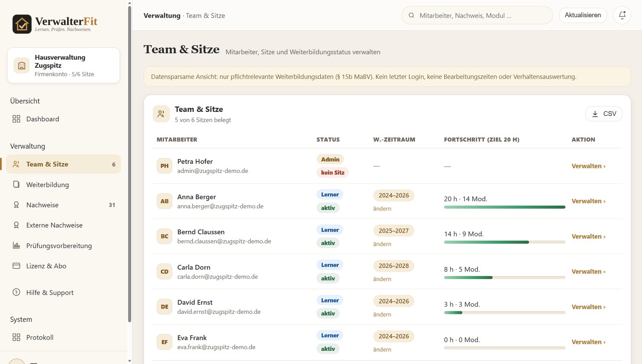Click ändern under Bernd Claussen's 2025–2027

[x=382, y=244]
